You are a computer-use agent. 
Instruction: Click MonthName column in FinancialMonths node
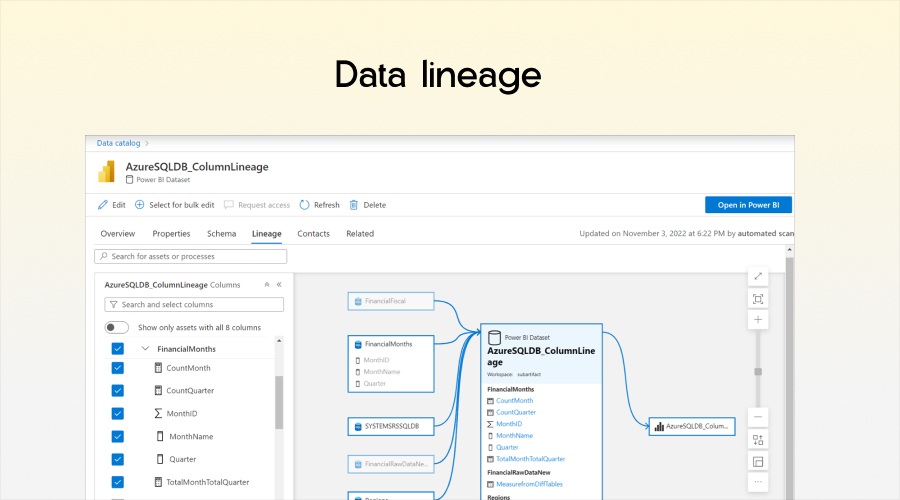click(x=382, y=372)
